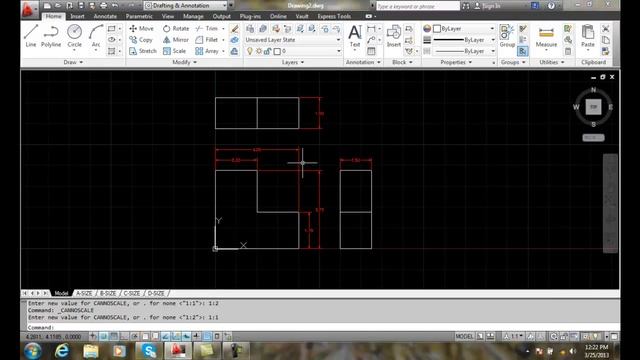The height and width of the screenshot is (360, 640).
Task: Open Windows Start menu
Action: click(33, 351)
